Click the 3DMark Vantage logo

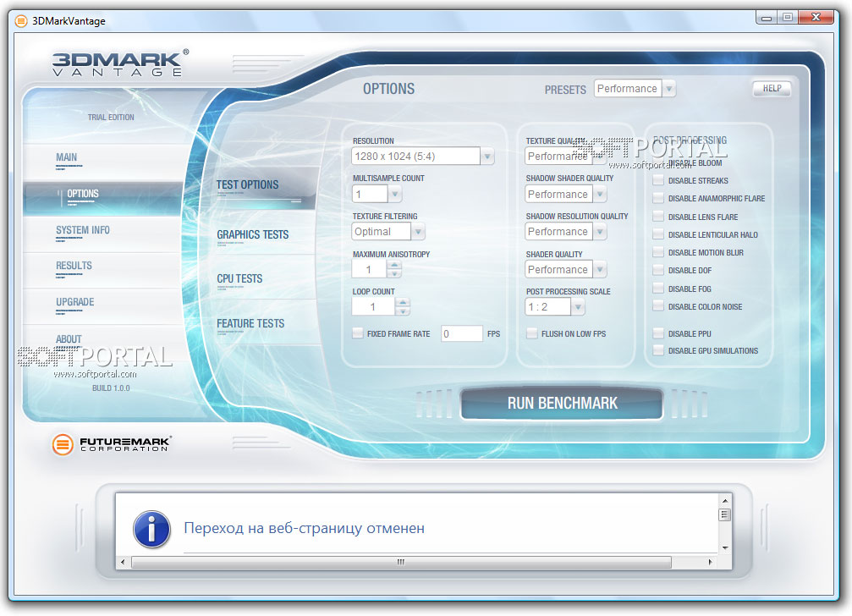121,63
